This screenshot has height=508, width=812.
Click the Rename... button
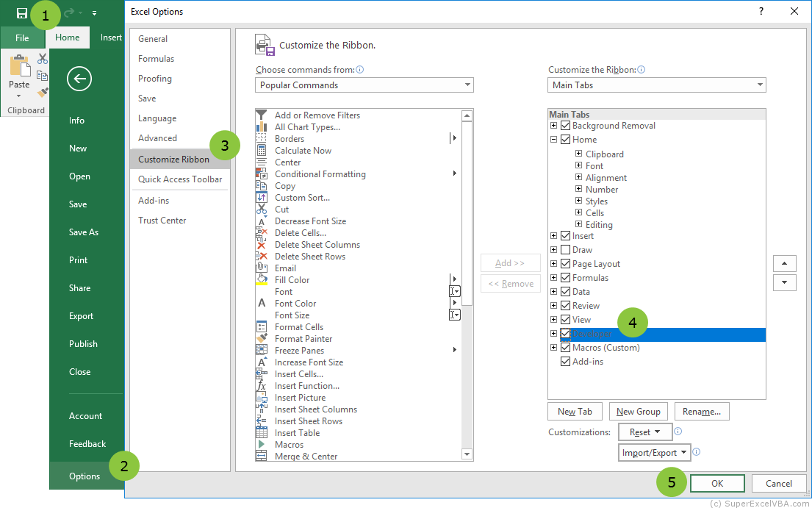pos(702,412)
